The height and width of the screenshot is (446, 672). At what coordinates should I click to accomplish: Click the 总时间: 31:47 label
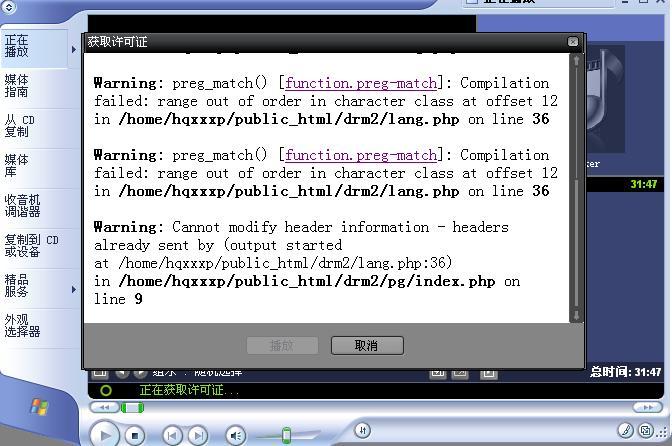click(x=626, y=372)
